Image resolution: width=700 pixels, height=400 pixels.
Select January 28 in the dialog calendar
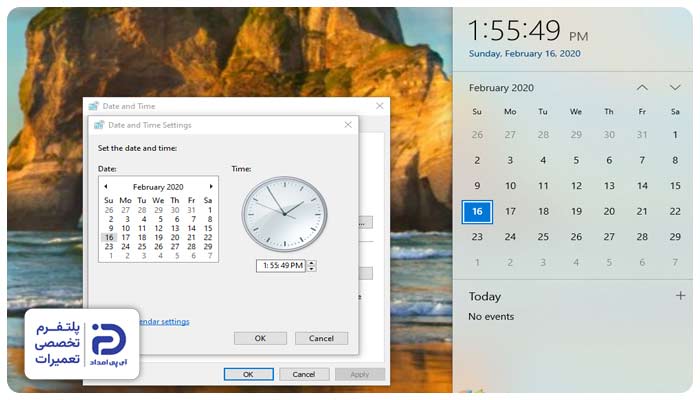pos(142,210)
